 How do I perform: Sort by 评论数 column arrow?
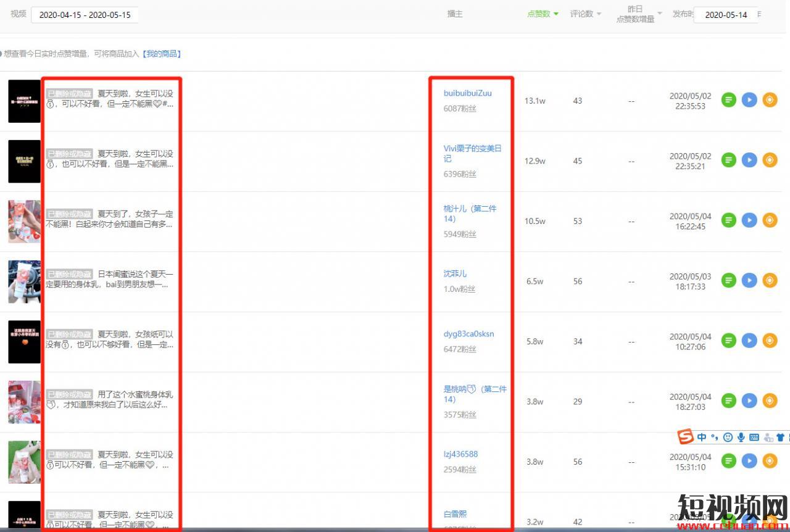tap(586, 14)
